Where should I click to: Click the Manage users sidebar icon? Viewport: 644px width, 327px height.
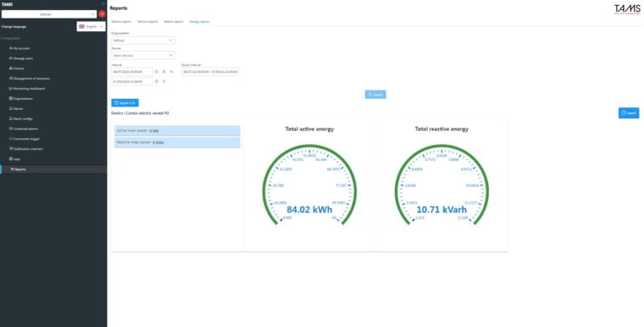point(11,59)
